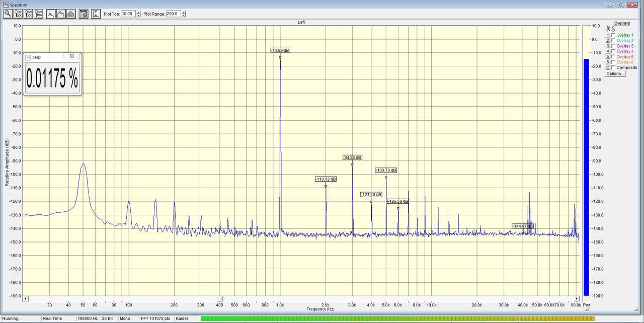This screenshot has height=323, width=644.
Task: Click the frequency axis scrollbar thumb
Action: (220, 298)
